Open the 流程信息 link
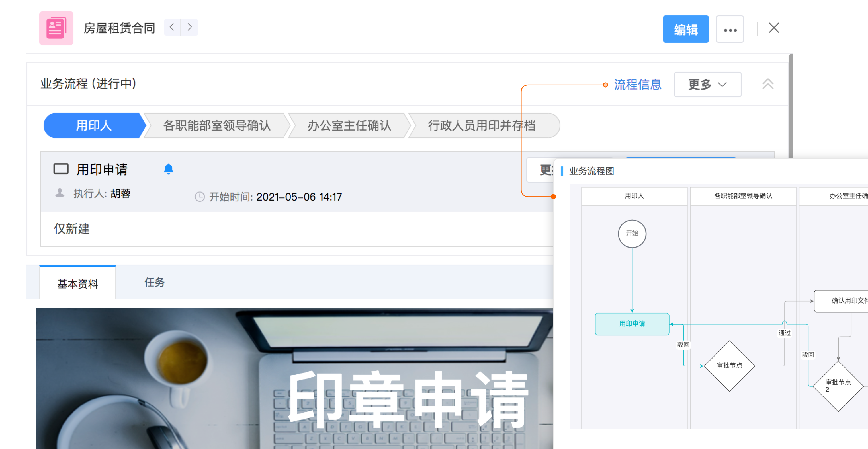Screen dimensions: 868x449 (638, 85)
